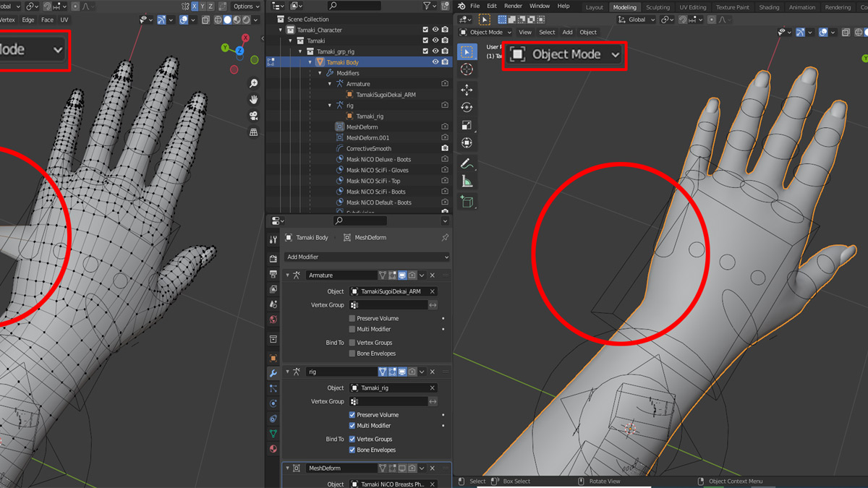
Task: Click the zoom magnifier in left viewport
Action: pyautogui.click(x=254, y=84)
